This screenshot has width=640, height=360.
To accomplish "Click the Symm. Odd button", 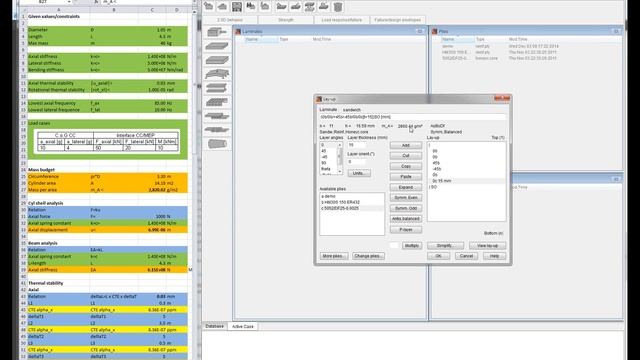I will (406, 208).
